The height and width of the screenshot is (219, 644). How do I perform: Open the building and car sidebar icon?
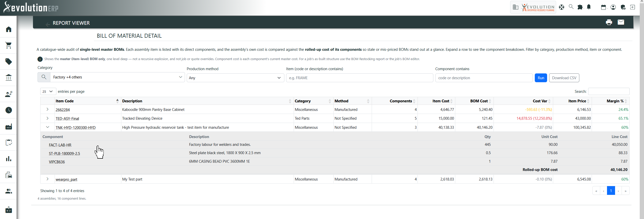pyautogui.click(x=9, y=175)
